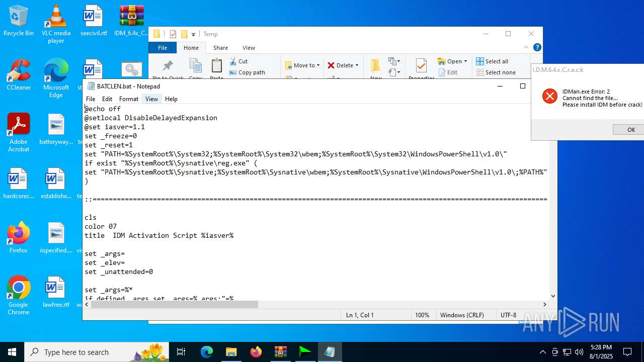This screenshot has width=644, height=362.
Task: Open the gear batch file icon on desktop
Action: pyautogui.click(x=131, y=69)
